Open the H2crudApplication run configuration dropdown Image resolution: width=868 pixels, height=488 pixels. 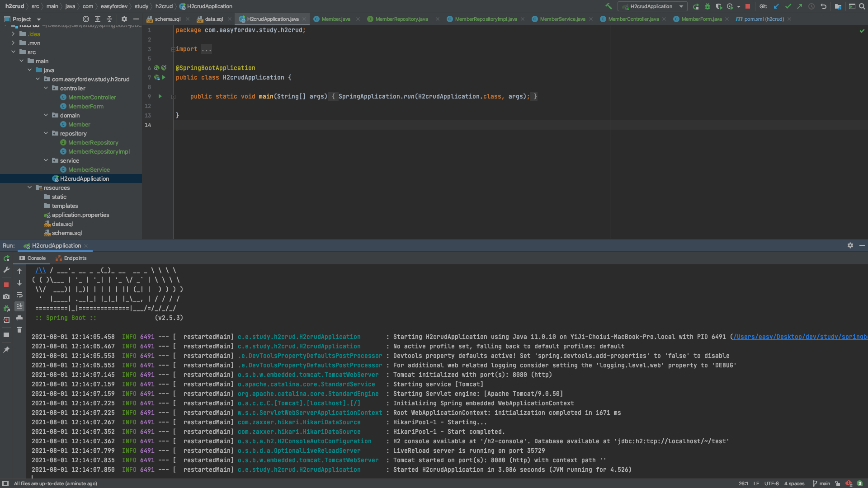pyautogui.click(x=652, y=6)
